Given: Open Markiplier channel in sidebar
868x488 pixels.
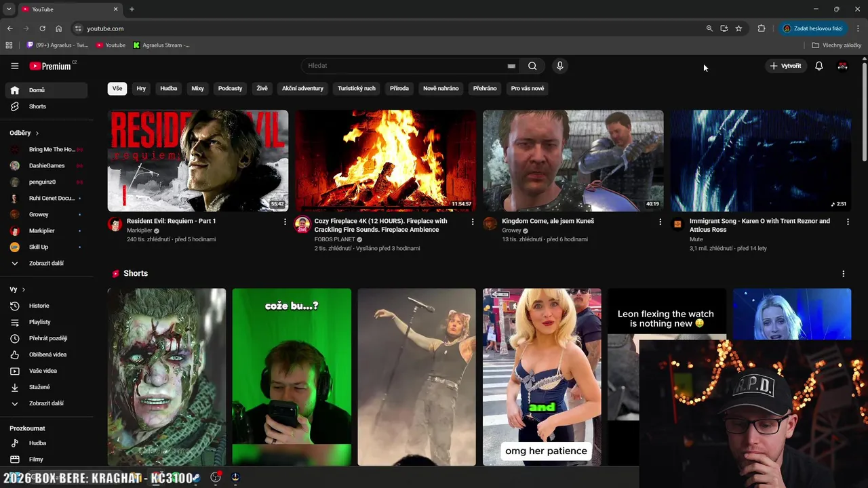Looking at the screenshot, I should coord(47,230).
